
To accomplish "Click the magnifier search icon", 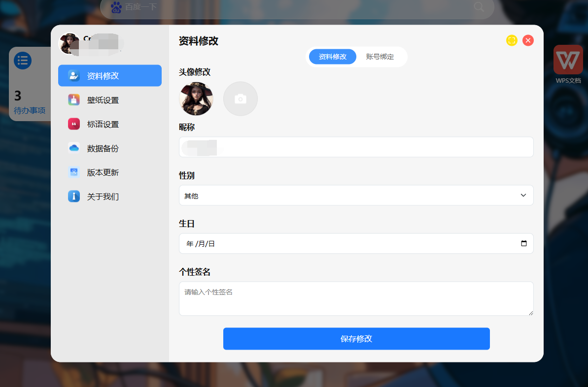I will click(479, 7).
